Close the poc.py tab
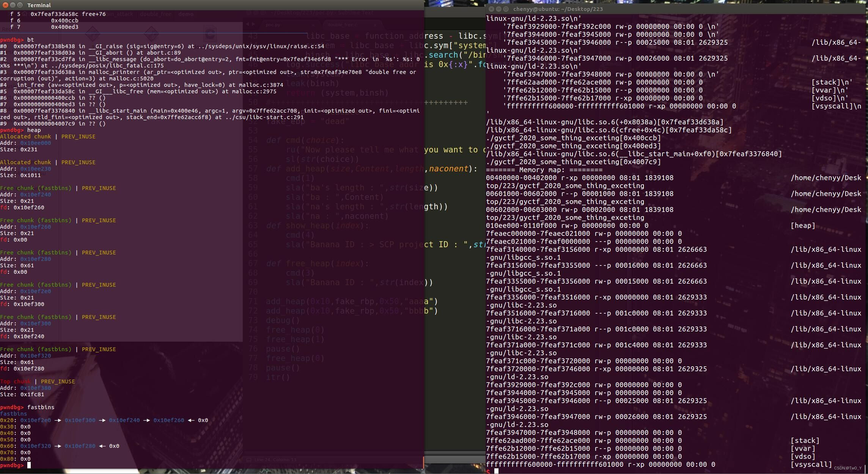 (x=313, y=24)
